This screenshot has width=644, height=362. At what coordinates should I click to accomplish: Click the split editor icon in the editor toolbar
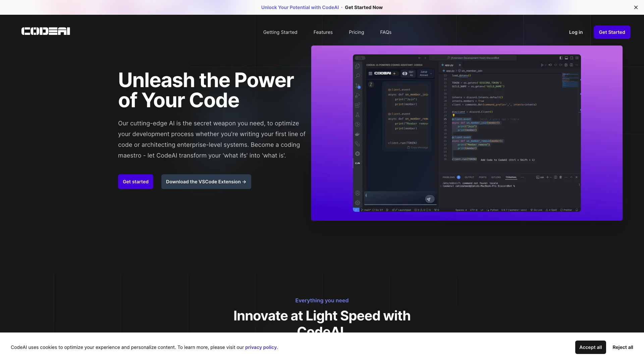pyautogui.click(x=571, y=65)
